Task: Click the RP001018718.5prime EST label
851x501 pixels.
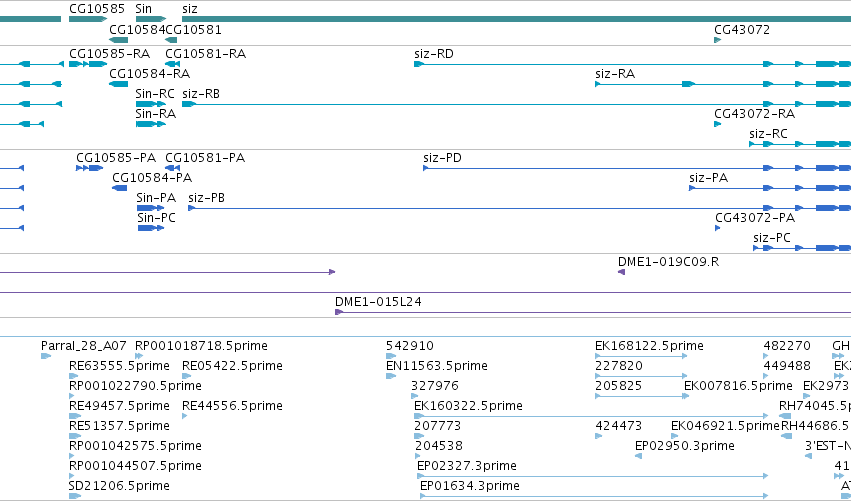Action: [x=201, y=346]
